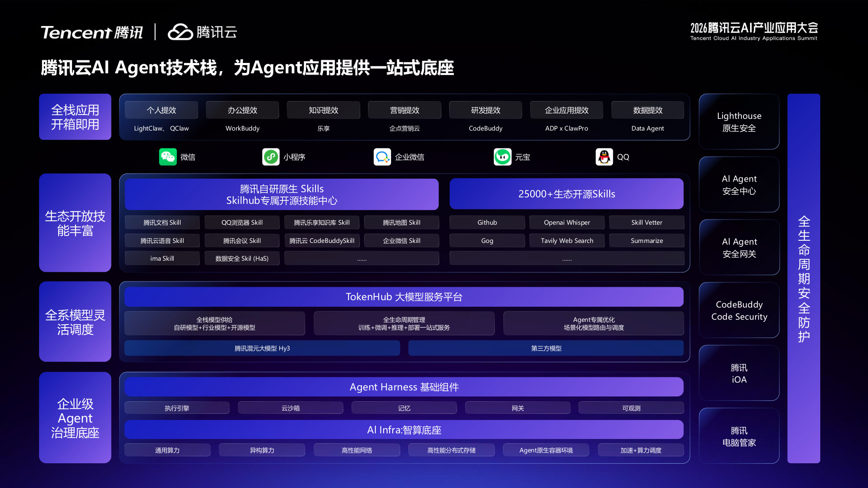
Task: Click the 全生命周期安全防护 vertical bar
Action: click(804, 278)
